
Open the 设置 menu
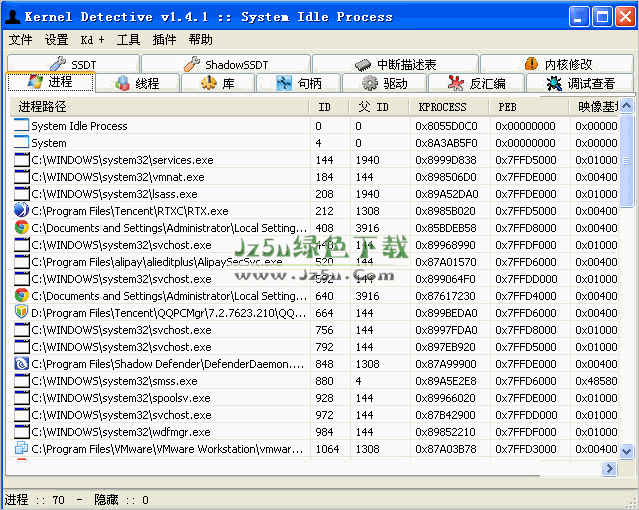pos(56,40)
